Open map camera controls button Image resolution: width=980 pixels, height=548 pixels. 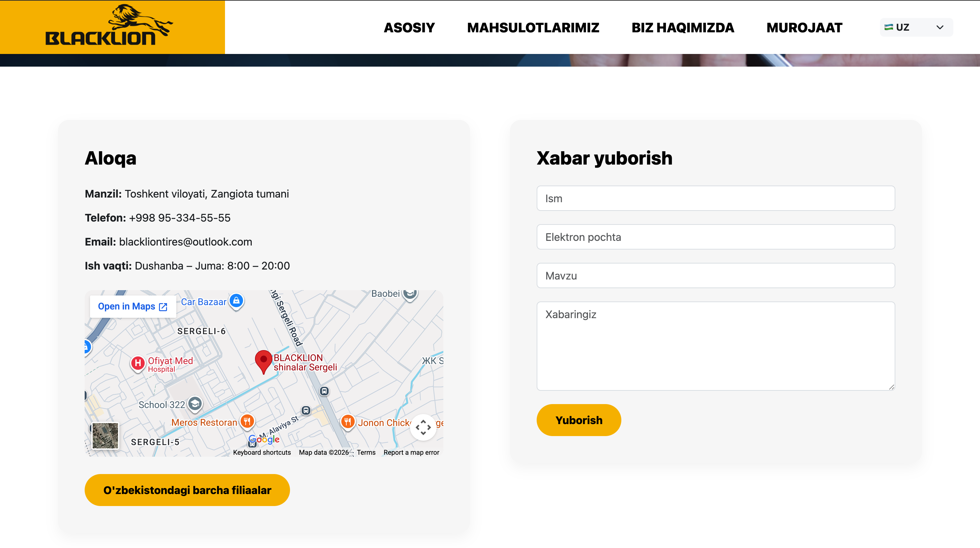[423, 427]
